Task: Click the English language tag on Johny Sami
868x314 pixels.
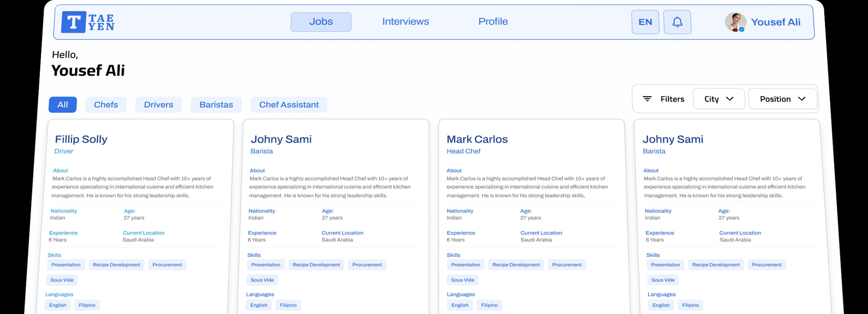Action: click(x=259, y=305)
